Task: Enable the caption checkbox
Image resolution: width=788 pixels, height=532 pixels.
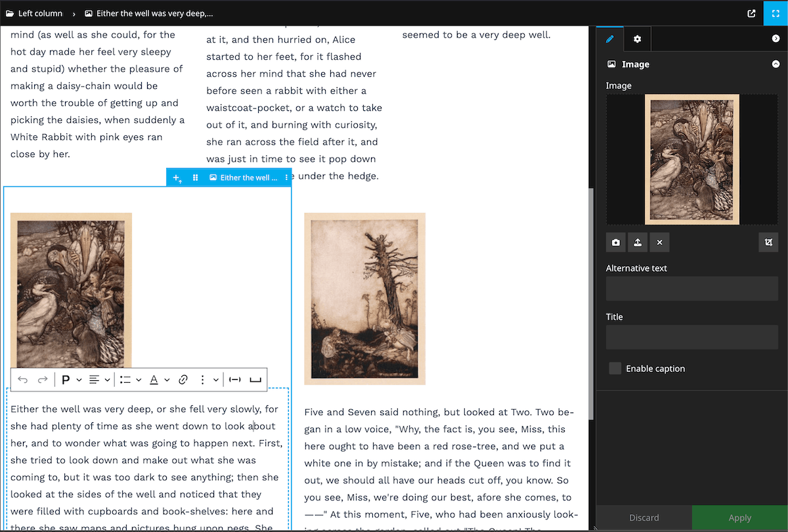Action: (615, 368)
